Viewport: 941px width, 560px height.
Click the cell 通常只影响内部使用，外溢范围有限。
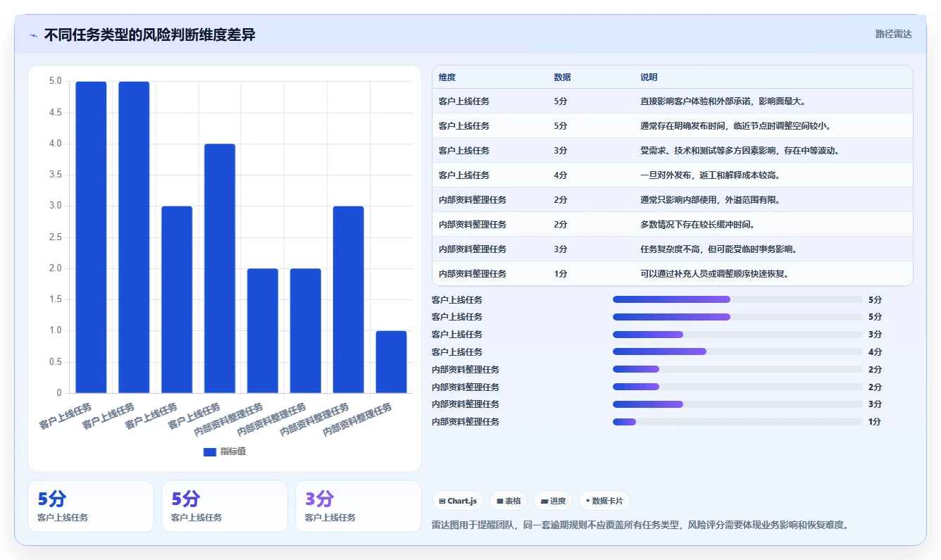[710, 200]
